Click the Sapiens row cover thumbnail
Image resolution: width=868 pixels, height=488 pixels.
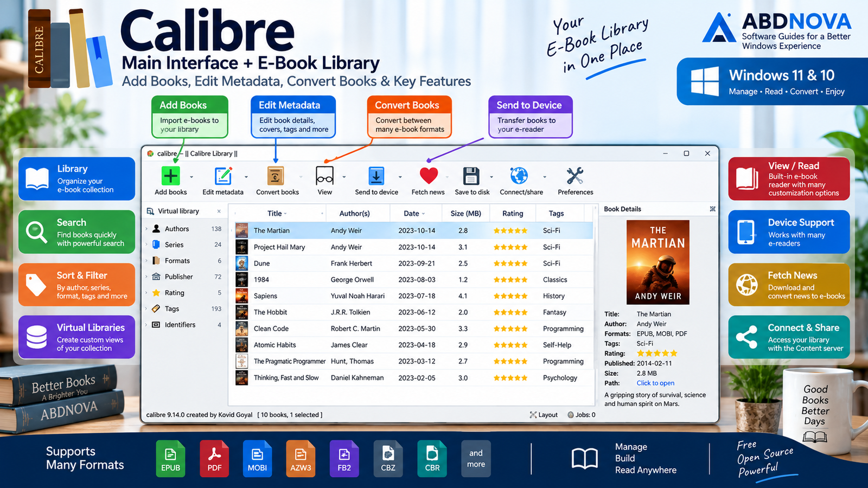241,296
